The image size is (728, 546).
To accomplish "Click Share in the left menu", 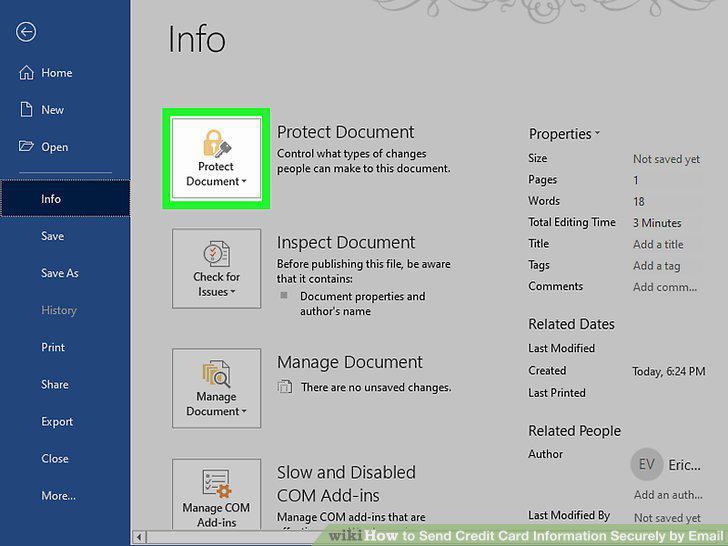I will [x=55, y=384].
